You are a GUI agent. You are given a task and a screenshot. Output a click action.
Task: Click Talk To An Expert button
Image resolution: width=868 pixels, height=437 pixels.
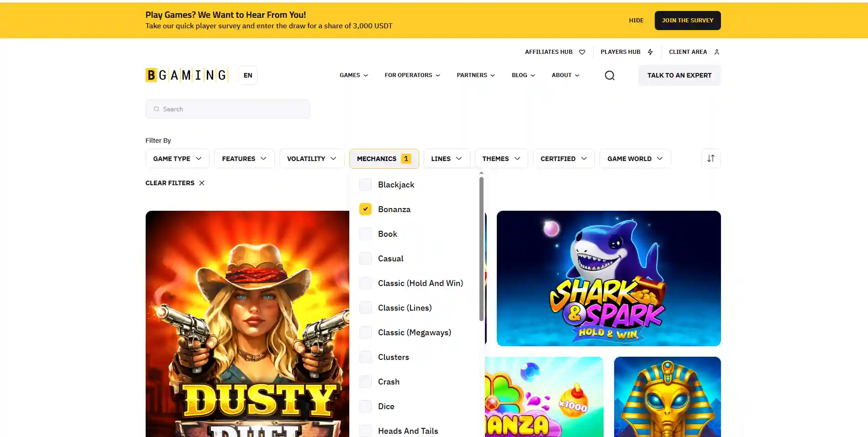(x=679, y=75)
